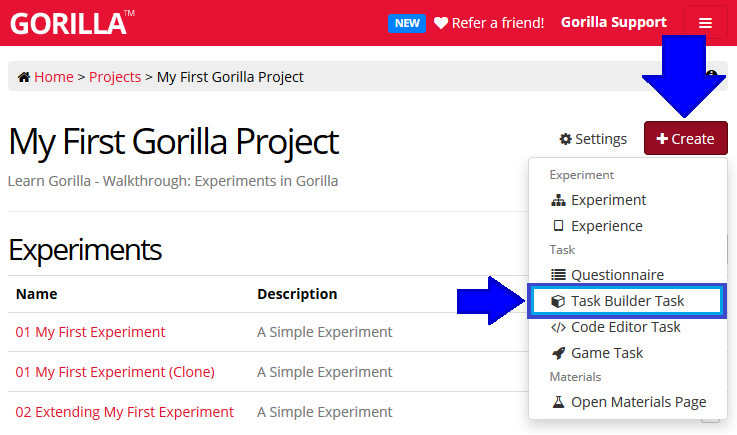Open 02 Extending My First Experiment
This screenshot has width=737, height=435.
(125, 412)
